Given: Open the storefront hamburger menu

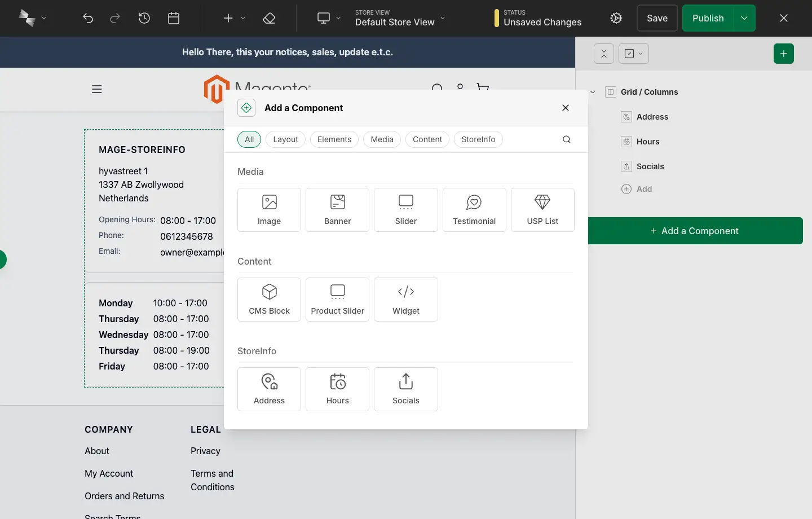Looking at the screenshot, I should pos(96,89).
